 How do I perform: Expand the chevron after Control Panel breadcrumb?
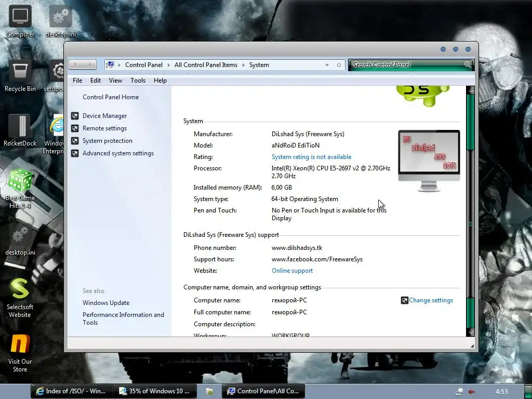[169, 65]
